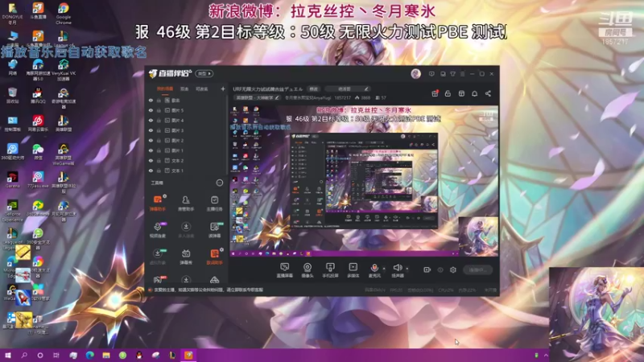This screenshot has height=362, width=644.
Task: Open the store icon next to bell
Action: click(x=461, y=93)
